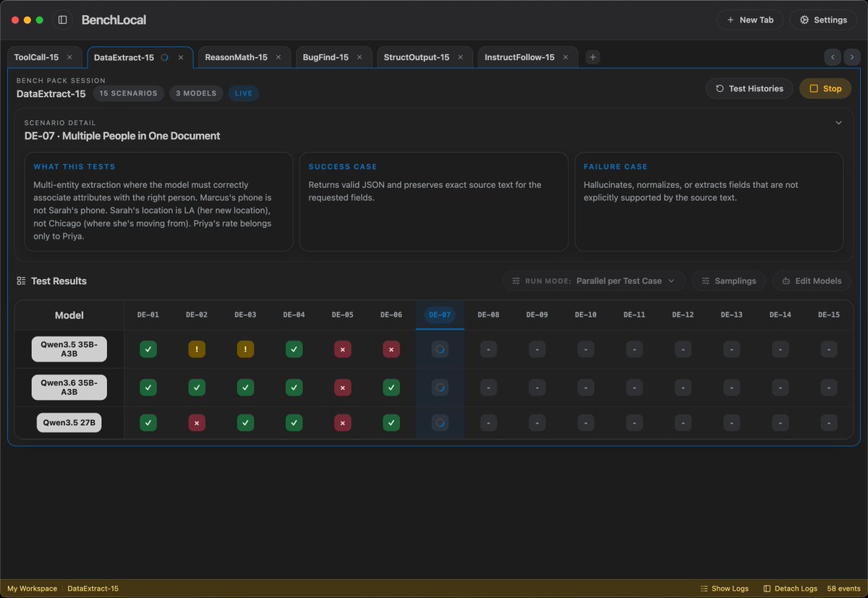Click Qwen3.5 35B-A3B DE-07 running spinner
Image resolution: width=868 pixels, height=598 pixels.
440,349
